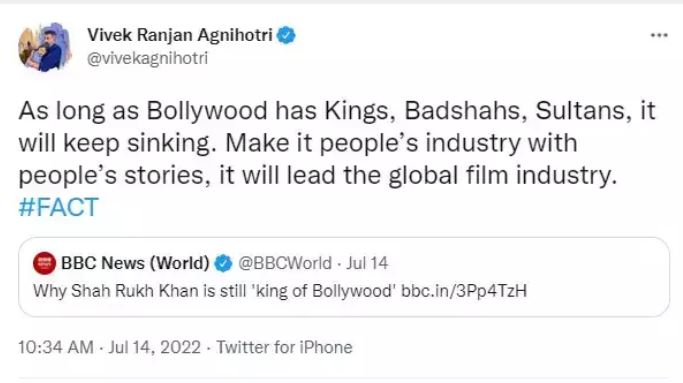
Task: Click the Jul 14, 2022 date
Action: 154,348
